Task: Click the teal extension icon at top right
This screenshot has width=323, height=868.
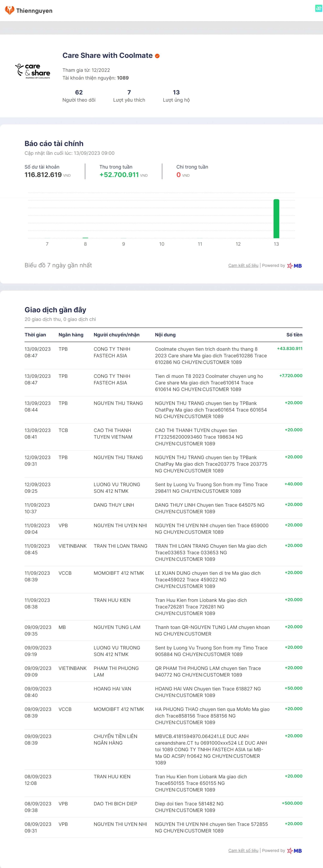Action: 318,8
